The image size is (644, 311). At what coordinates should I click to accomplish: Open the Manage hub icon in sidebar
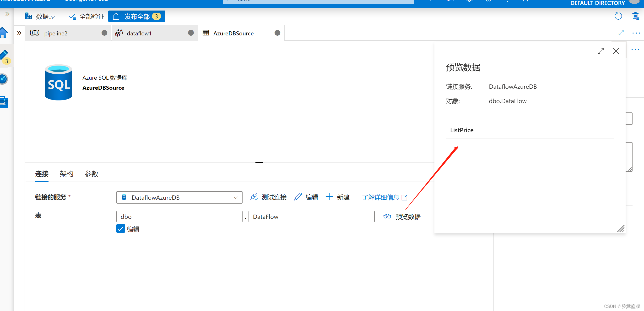point(4,102)
